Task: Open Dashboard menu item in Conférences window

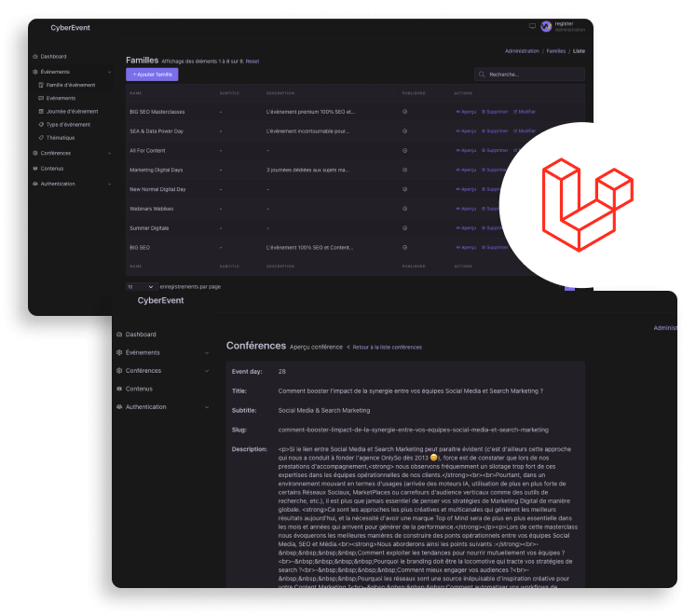Action: [x=141, y=335]
